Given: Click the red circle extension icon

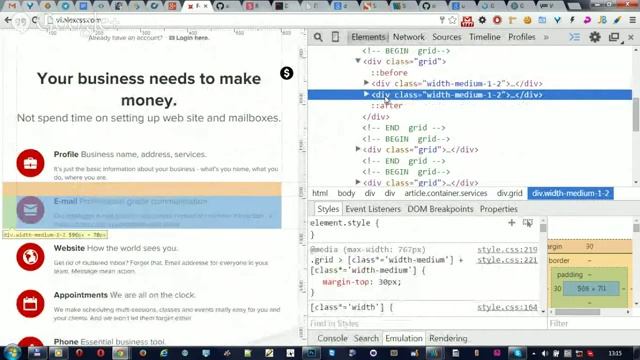Looking at the screenshot, I should (x=497, y=20).
